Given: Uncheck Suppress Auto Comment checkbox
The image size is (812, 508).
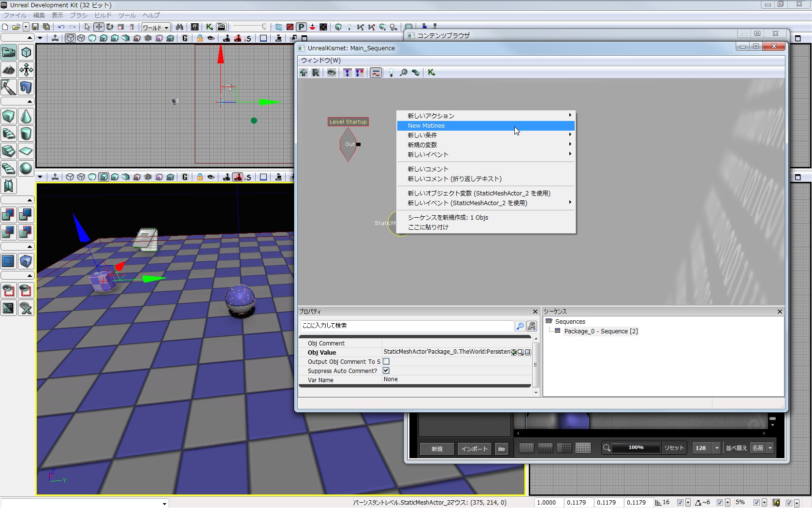Looking at the screenshot, I should click(386, 371).
